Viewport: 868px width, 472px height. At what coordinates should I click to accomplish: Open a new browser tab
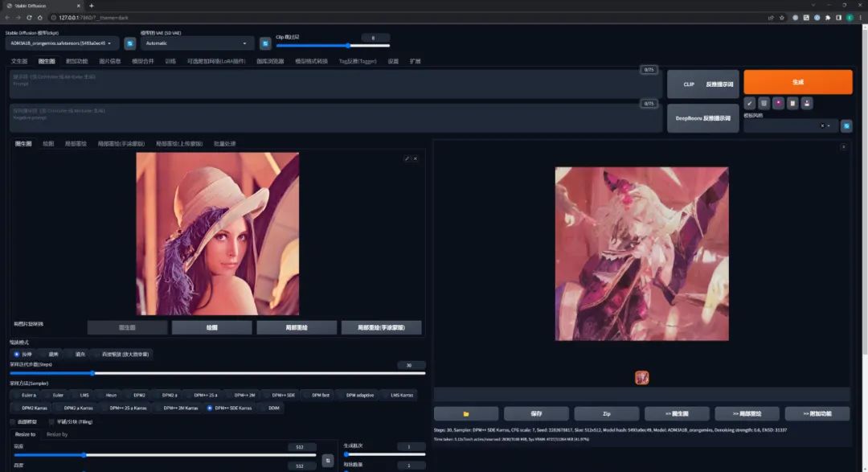92,6
